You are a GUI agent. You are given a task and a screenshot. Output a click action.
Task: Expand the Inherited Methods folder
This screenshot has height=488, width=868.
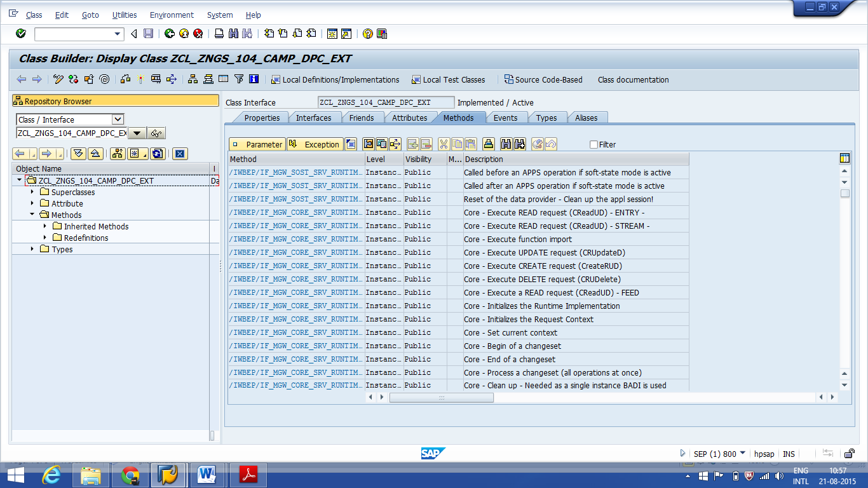coord(44,226)
